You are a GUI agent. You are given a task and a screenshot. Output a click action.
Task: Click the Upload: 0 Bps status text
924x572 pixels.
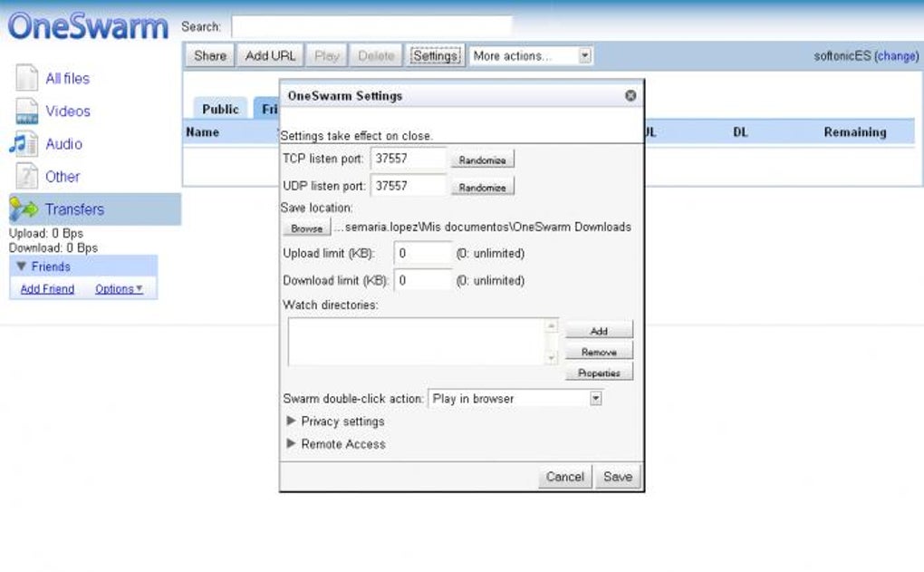point(46,234)
